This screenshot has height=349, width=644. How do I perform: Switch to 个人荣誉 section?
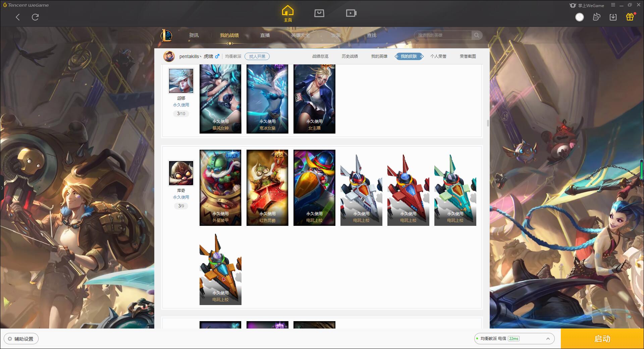(438, 56)
